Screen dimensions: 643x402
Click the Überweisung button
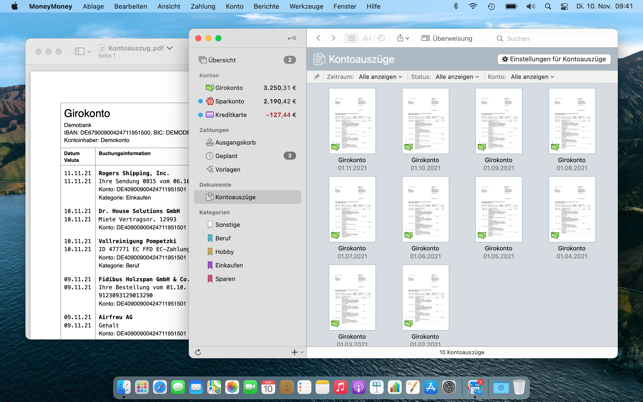click(x=447, y=38)
